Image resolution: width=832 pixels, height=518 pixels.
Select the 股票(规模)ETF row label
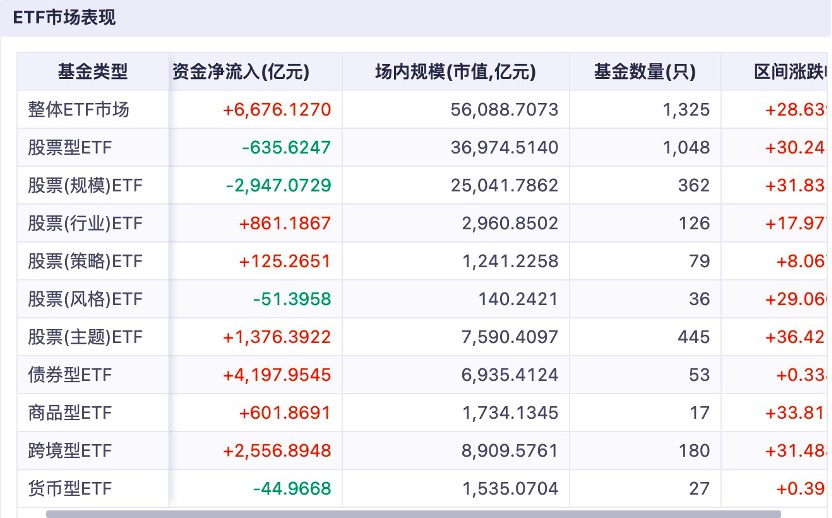(x=86, y=186)
